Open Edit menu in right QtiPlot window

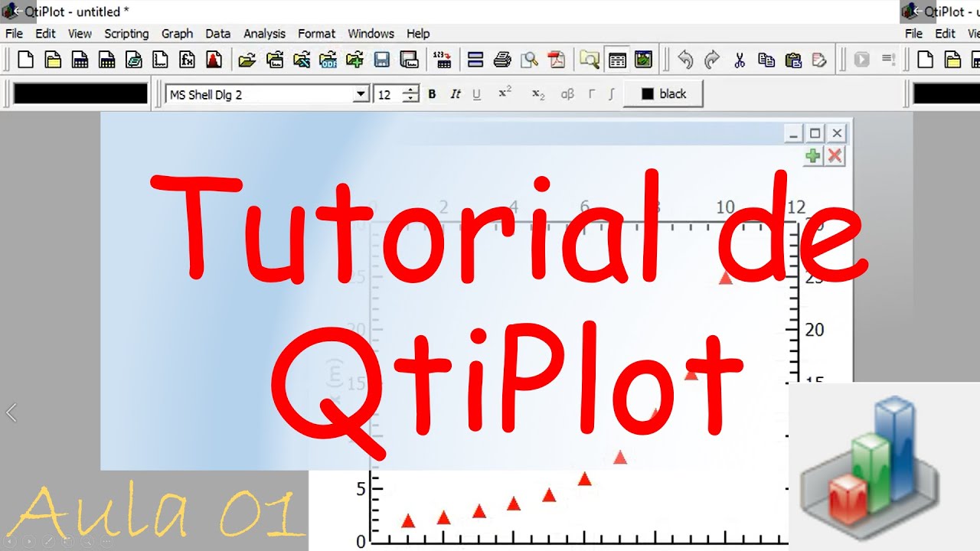click(x=945, y=34)
